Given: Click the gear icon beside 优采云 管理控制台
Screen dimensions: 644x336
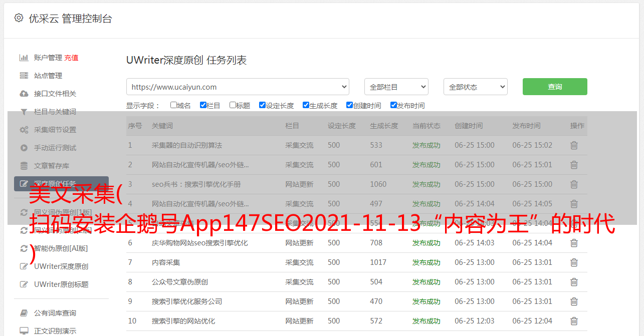Looking at the screenshot, I should (x=19, y=18).
